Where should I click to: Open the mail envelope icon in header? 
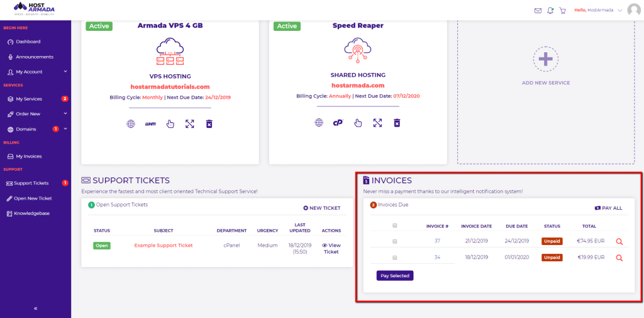pos(538,11)
